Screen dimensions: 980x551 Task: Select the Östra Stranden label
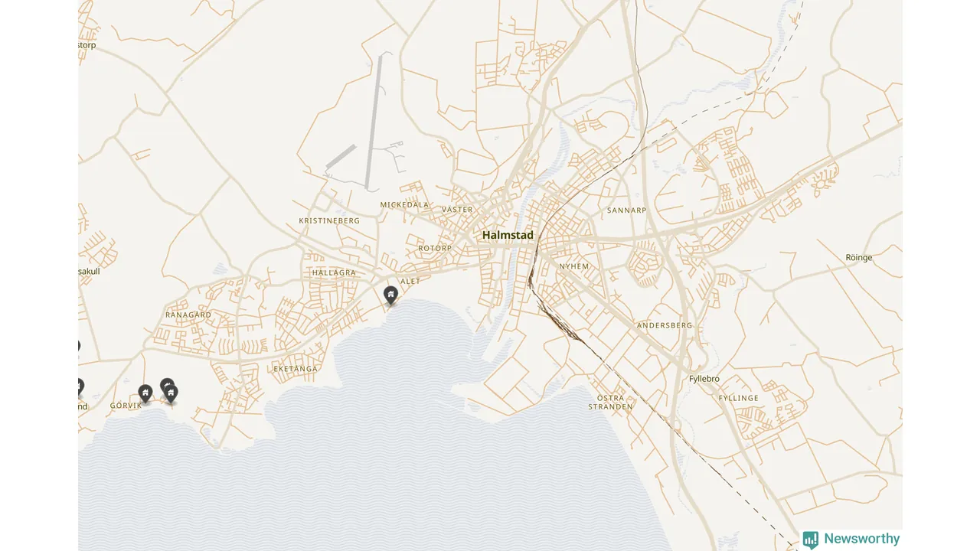point(611,403)
